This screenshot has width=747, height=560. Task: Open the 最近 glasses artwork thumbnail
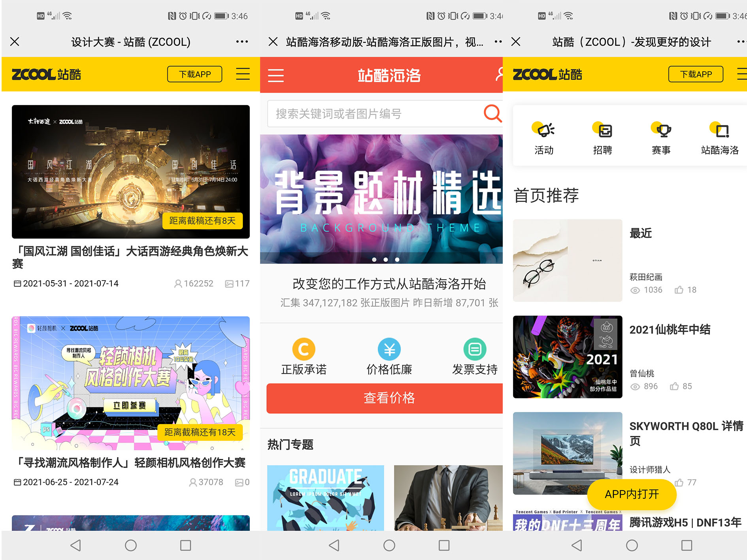(x=568, y=260)
